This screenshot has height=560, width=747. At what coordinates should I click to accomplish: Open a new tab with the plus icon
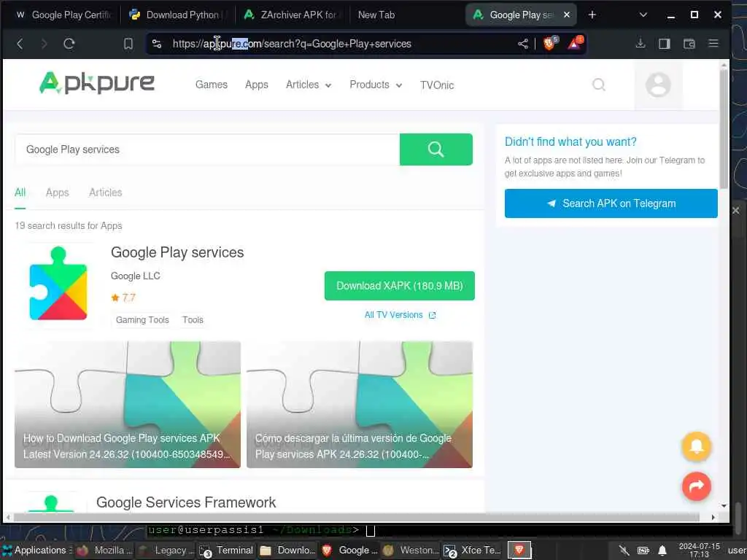point(592,15)
